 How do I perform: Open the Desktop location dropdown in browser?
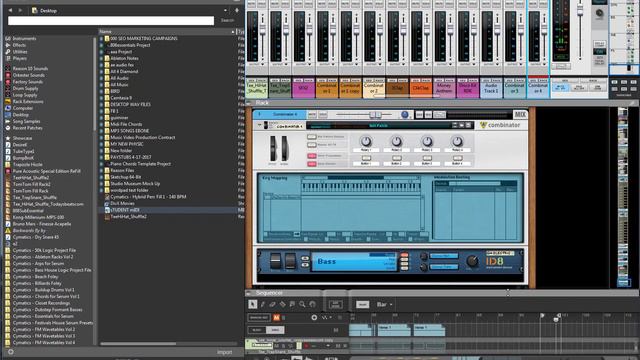(x=225, y=11)
